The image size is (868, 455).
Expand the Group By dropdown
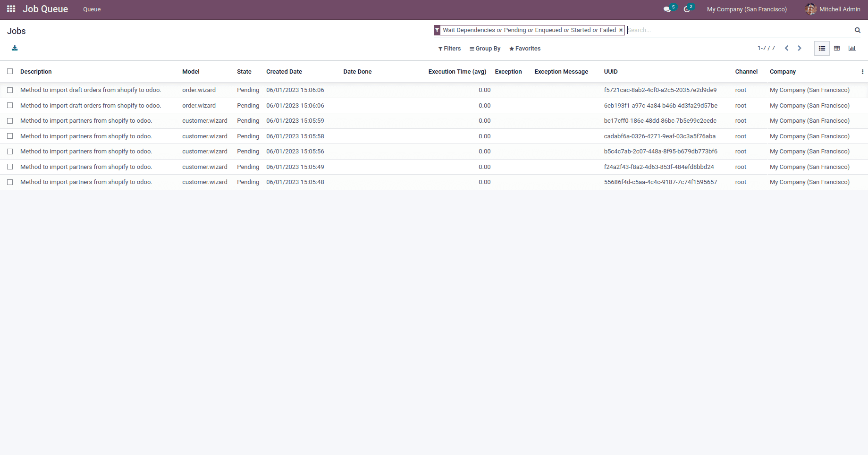click(x=485, y=49)
